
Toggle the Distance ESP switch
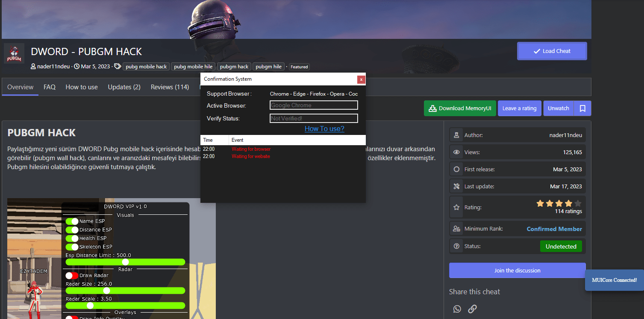[x=72, y=230]
